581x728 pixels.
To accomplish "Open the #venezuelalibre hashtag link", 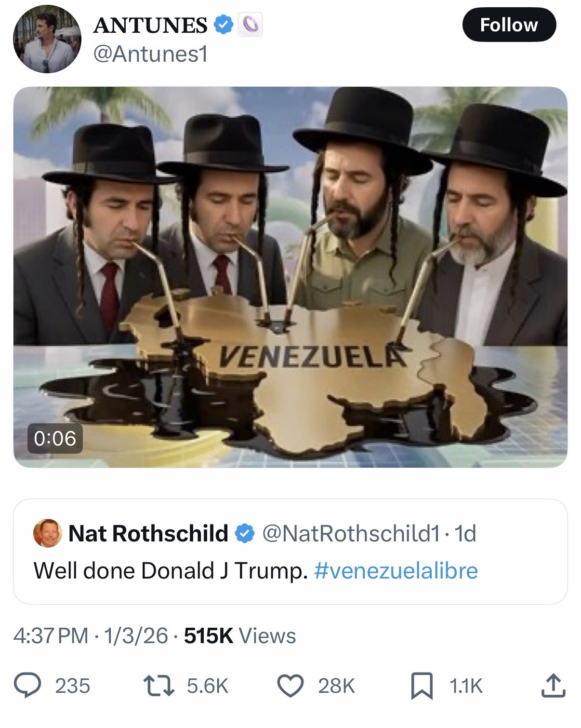I will click(396, 571).
